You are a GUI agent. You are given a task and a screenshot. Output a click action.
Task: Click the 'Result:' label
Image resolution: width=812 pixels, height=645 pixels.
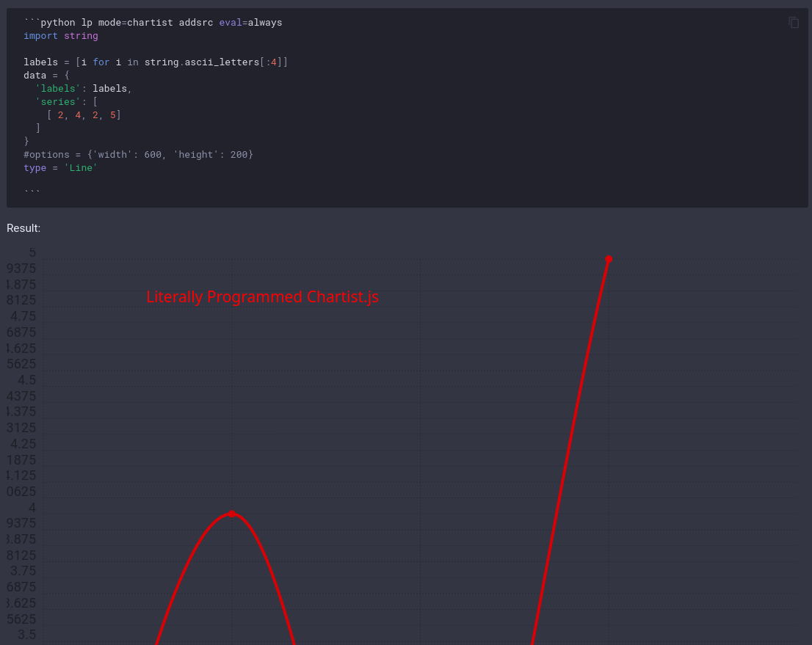click(x=23, y=228)
